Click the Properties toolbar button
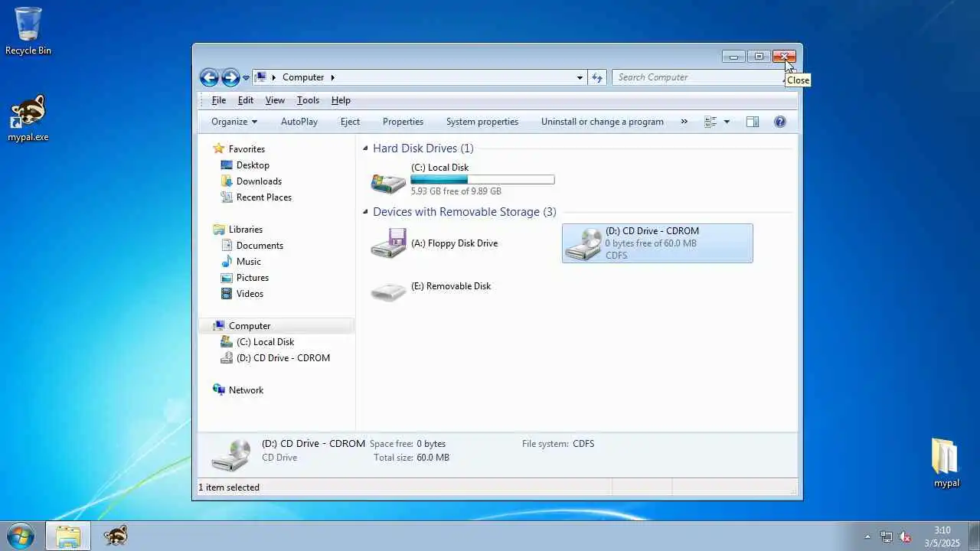Screen dimensions: 980x551 point(403,122)
